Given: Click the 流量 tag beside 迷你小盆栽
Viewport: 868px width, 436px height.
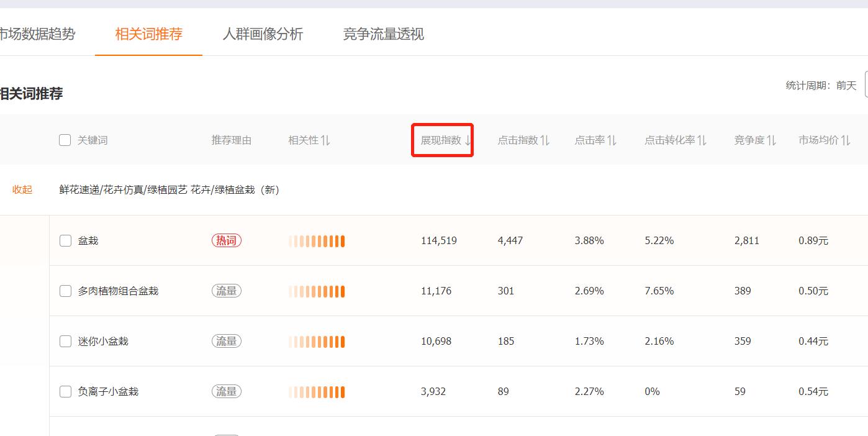Looking at the screenshot, I should pos(226,340).
